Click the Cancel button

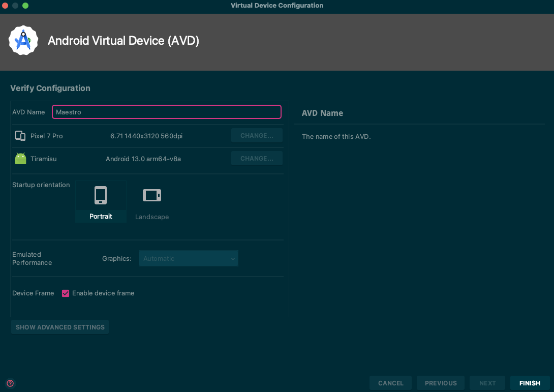(390, 383)
